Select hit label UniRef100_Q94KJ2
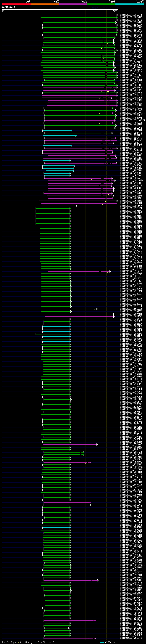Screen dimensions: 146x644 coord(131,133)
